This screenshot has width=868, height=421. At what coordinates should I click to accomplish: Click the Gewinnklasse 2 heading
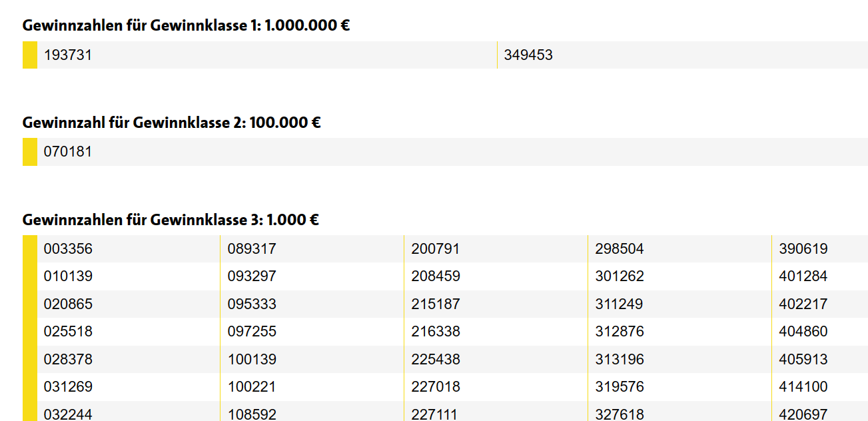point(172,123)
